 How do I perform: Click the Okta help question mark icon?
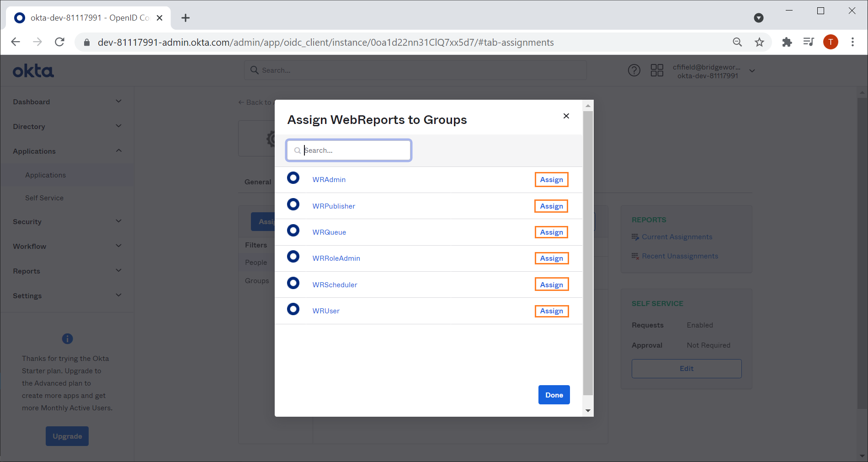coord(634,70)
